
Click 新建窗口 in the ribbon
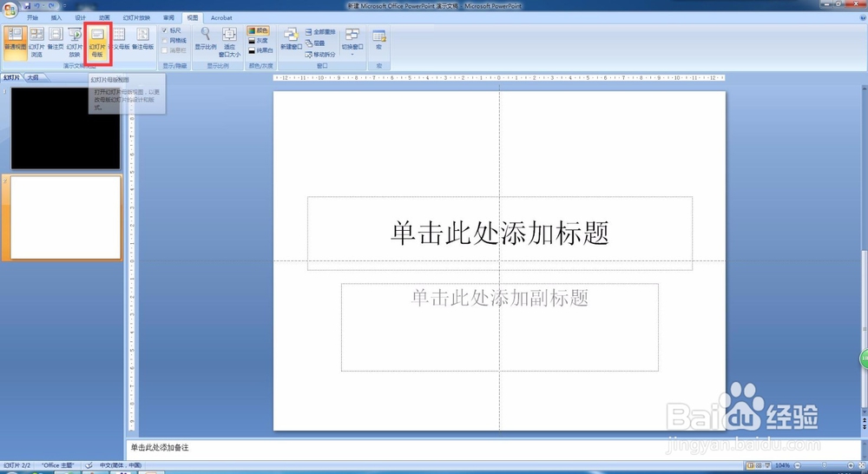tap(291, 39)
